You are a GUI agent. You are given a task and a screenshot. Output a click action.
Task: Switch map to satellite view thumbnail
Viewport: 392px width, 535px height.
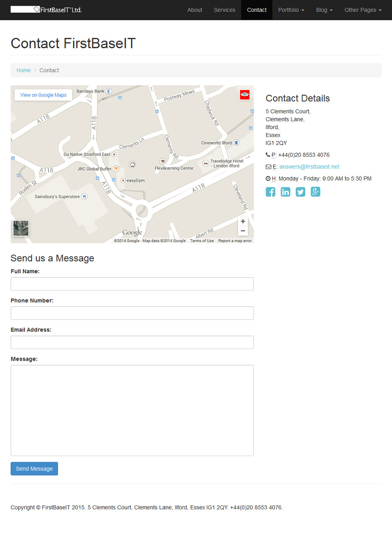(x=21, y=228)
